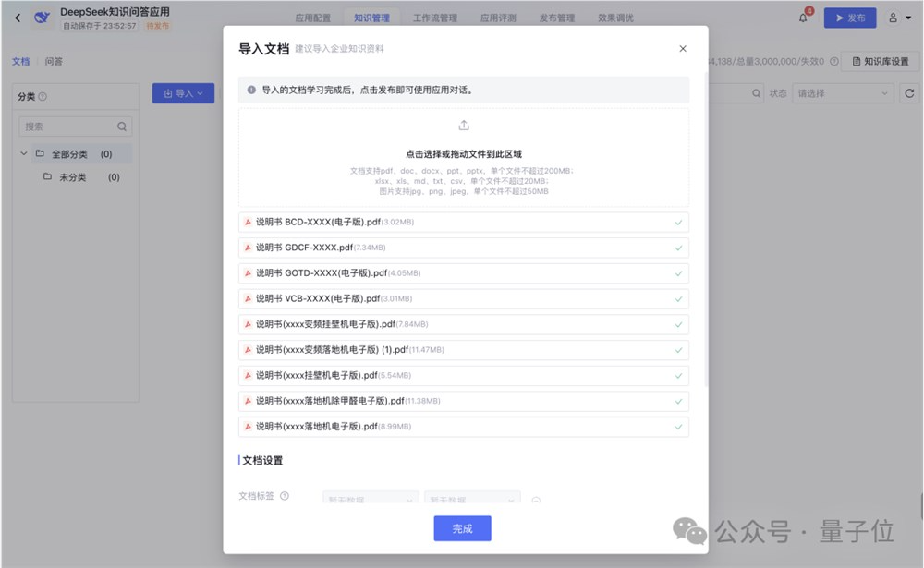Image resolution: width=924 pixels, height=568 pixels.
Task: Click the blue 发布 button
Action: 849,17
